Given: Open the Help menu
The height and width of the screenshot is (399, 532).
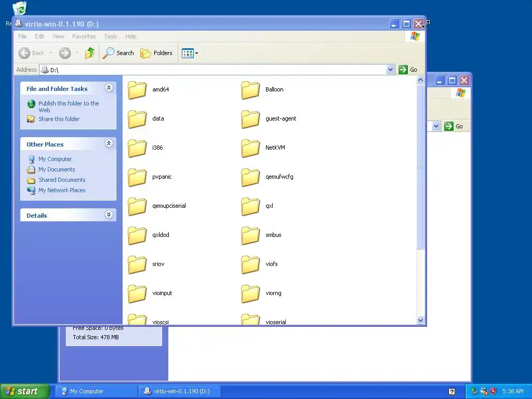Looking at the screenshot, I should 130,36.
